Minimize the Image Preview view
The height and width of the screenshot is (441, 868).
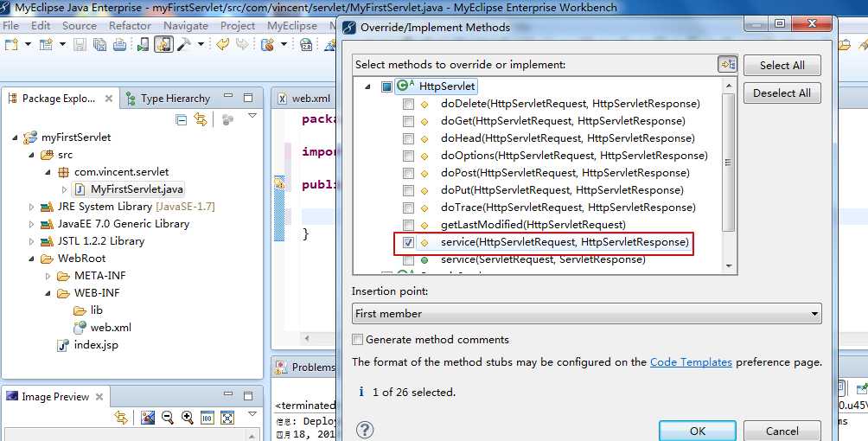click(x=228, y=394)
